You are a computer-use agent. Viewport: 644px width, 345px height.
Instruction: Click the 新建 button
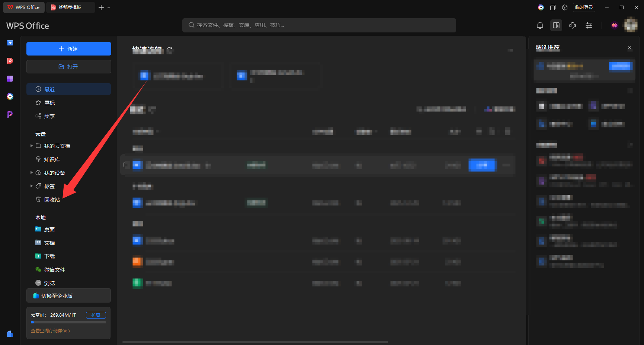[68, 49]
